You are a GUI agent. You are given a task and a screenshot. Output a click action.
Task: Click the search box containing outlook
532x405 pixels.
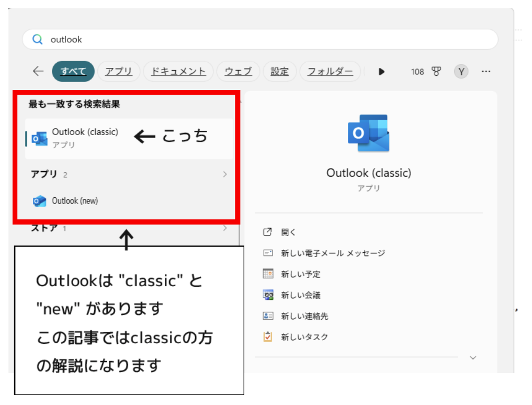(262, 39)
